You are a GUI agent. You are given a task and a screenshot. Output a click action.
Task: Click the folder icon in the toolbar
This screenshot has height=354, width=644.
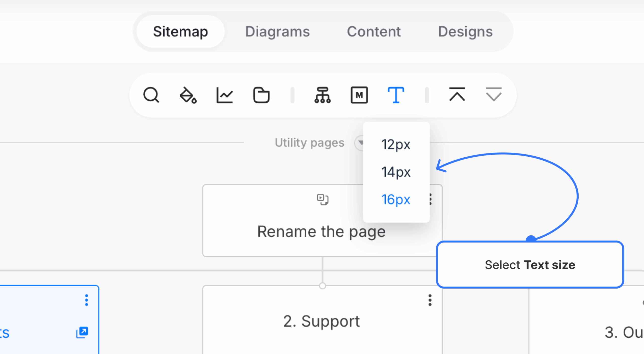click(x=261, y=95)
